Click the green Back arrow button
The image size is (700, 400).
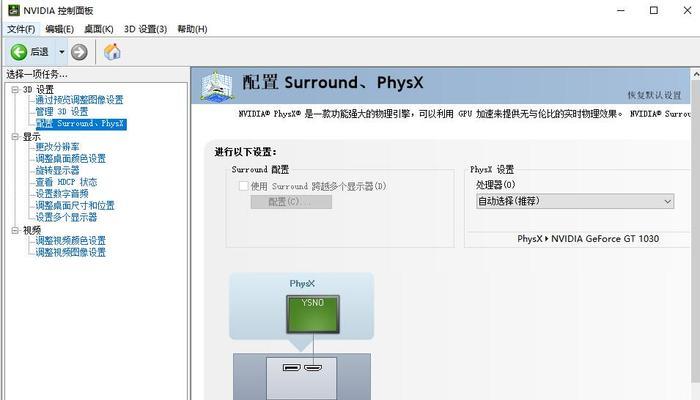(19, 52)
